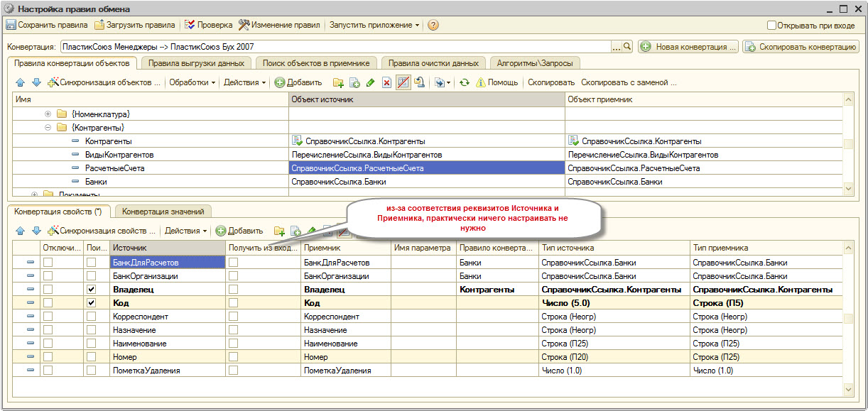Image resolution: width=868 pixels, height=411 pixels.
Task: Click the pencil edit icon in object rules toolbar
Action: point(370,82)
